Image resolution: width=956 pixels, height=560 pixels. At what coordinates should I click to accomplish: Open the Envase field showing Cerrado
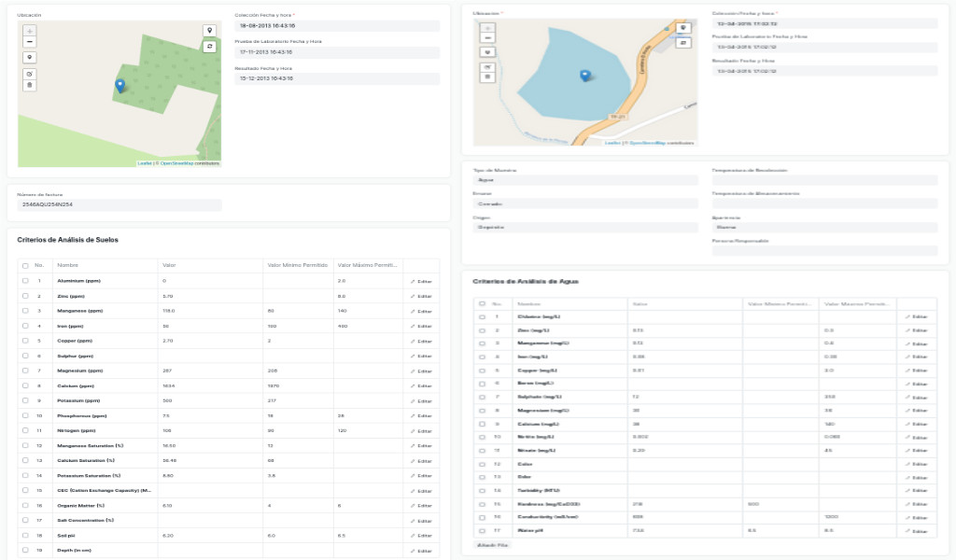(x=585, y=203)
